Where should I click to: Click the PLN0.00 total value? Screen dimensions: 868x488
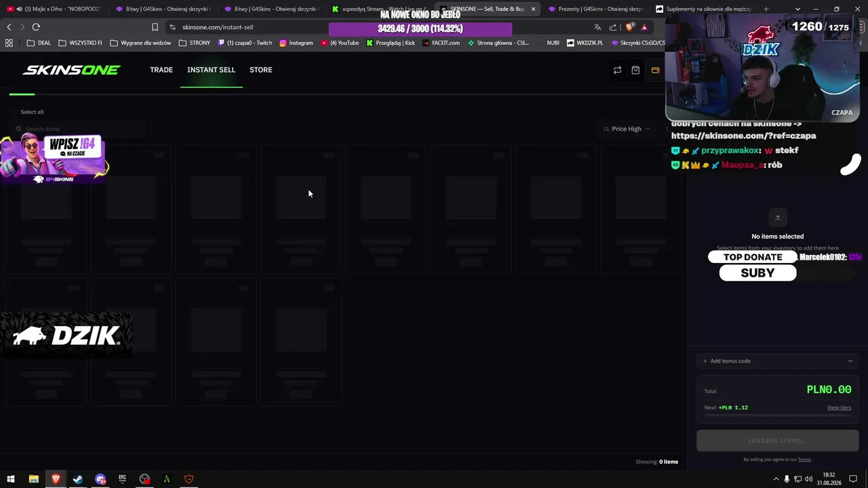click(829, 390)
